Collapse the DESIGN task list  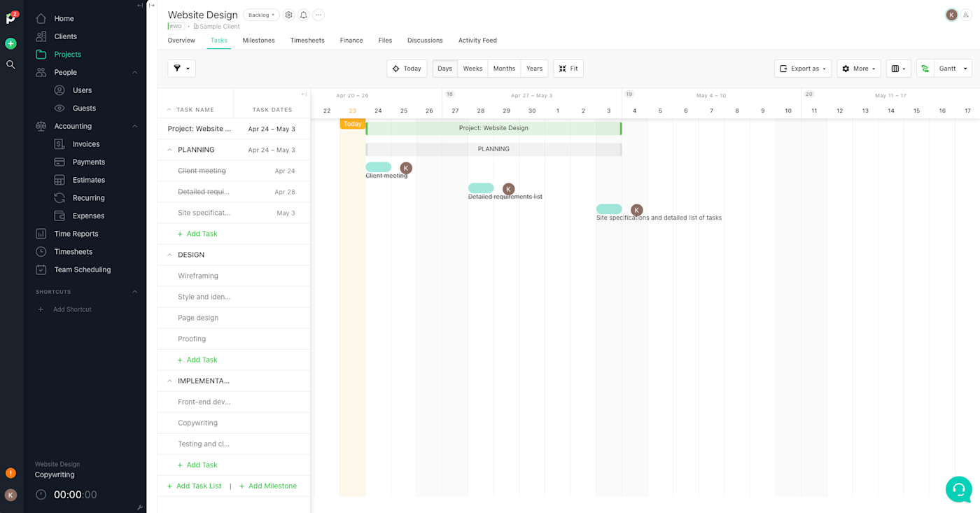pyautogui.click(x=169, y=255)
